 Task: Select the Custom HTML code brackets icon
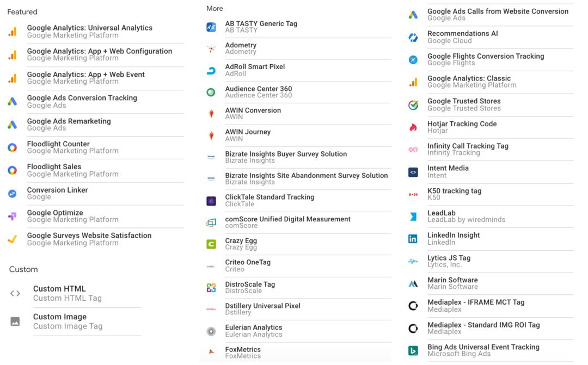pyautogui.click(x=15, y=293)
